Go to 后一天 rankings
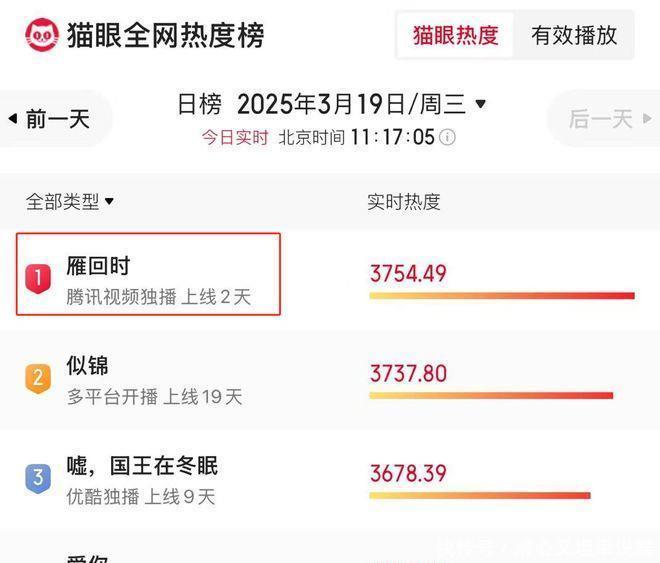The height and width of the screenshot is (563, 660). pos(600,119)
